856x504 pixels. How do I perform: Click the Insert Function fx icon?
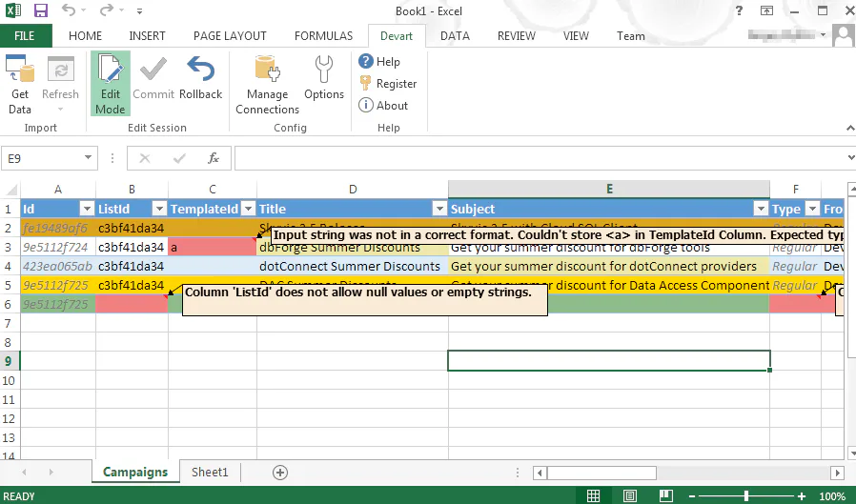[x=214, y=158]
